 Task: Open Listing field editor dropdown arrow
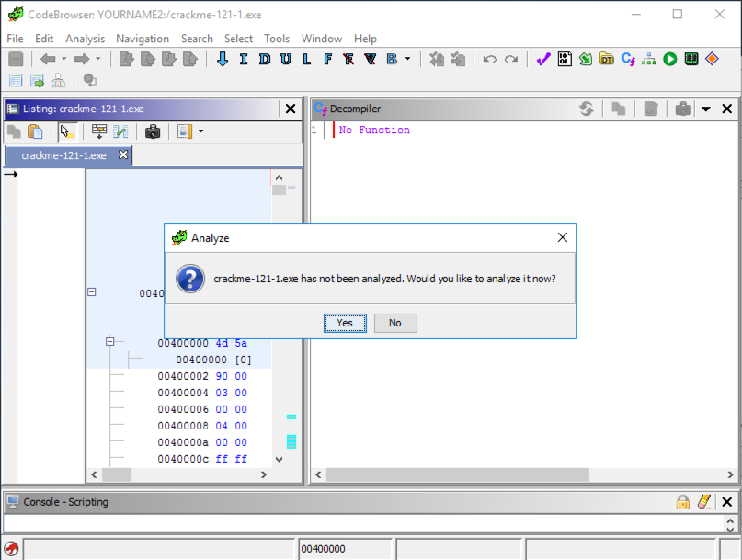(x=201, y=131)
